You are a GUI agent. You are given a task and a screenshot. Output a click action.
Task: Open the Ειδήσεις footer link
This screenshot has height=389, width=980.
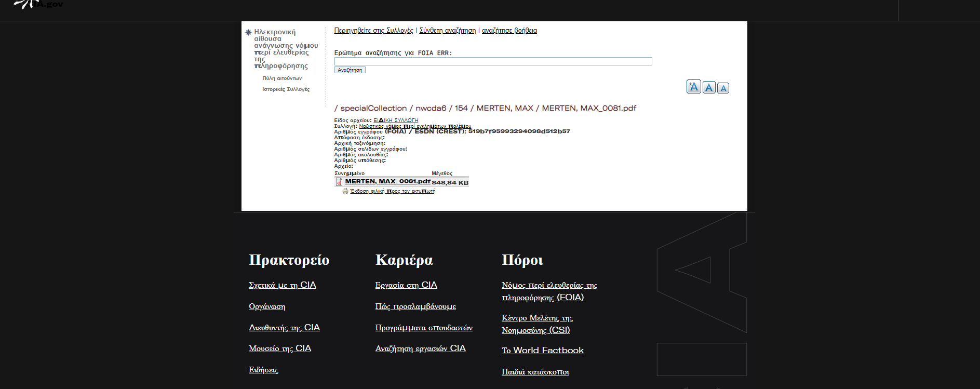tap(263, 370)
